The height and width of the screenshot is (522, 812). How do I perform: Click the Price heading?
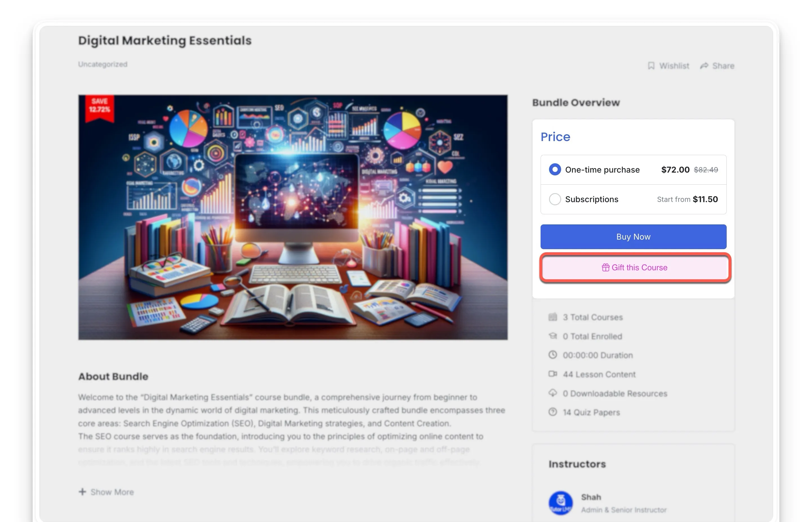(x=556, y=137)
